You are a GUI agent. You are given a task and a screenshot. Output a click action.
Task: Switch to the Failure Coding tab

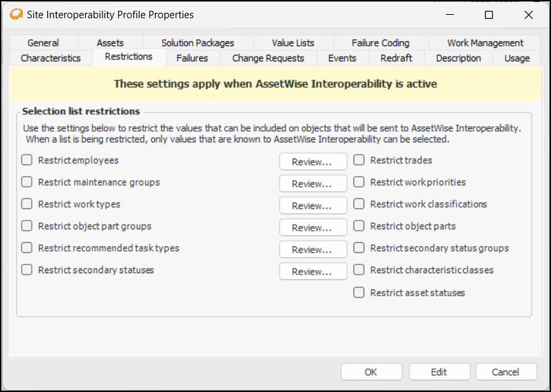point(380,43)
